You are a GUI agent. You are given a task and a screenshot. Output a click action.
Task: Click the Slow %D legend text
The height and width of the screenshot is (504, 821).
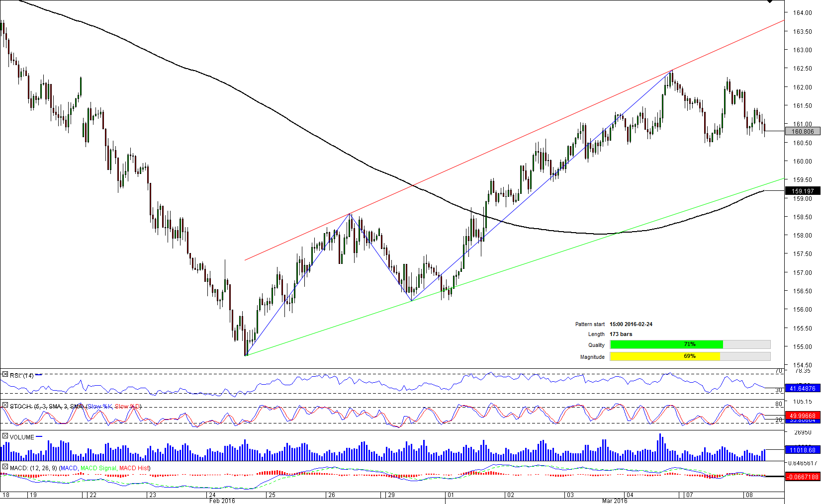coord(127,407)
